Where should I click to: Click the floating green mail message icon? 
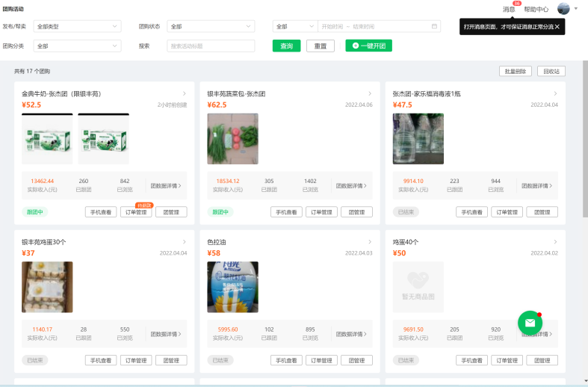(x=530, y=323)
